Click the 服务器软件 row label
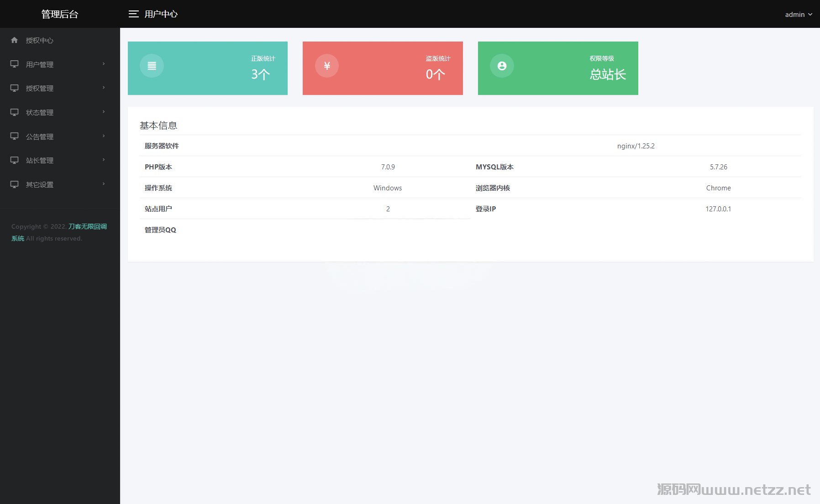 click(x=162, y=146)
